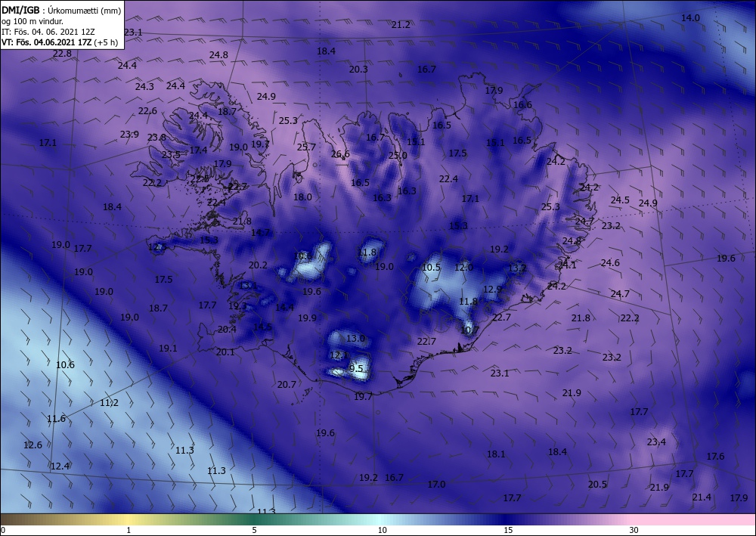
Task: Click the lowest value '9.5'
Action: 356,369
